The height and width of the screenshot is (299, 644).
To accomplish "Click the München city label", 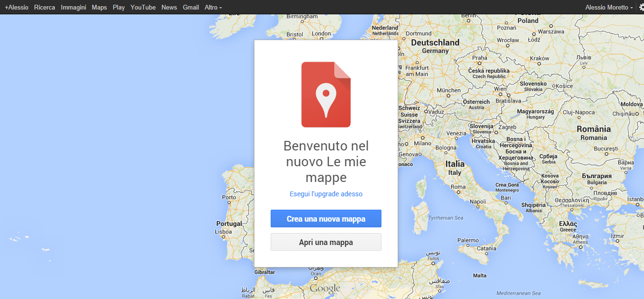I will [x=449, y=90].
